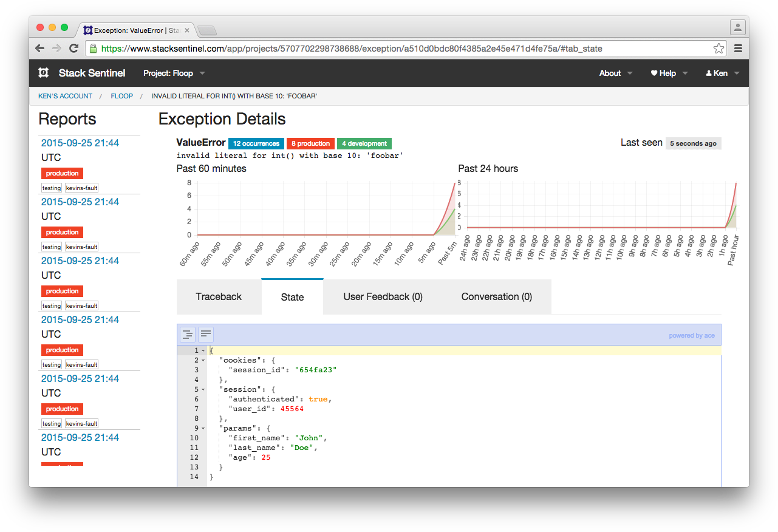
Task: Collapse the "session" fold on line 5
Action: click(x=203, y=390)
